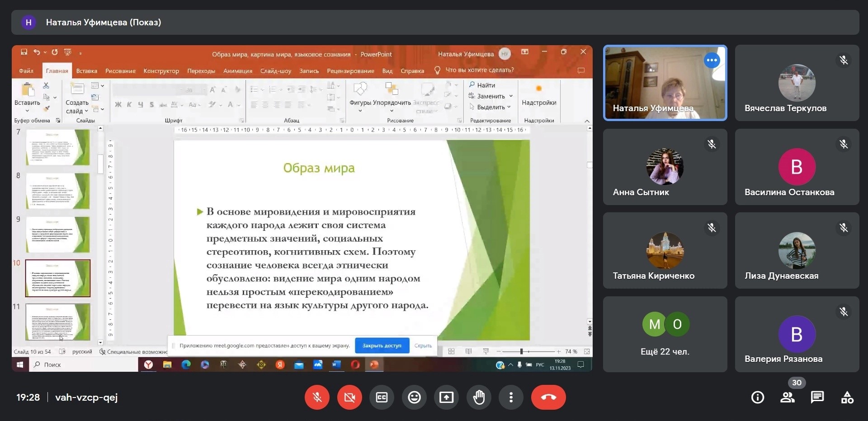Switch to slide sorter view

tap(451, 351)
